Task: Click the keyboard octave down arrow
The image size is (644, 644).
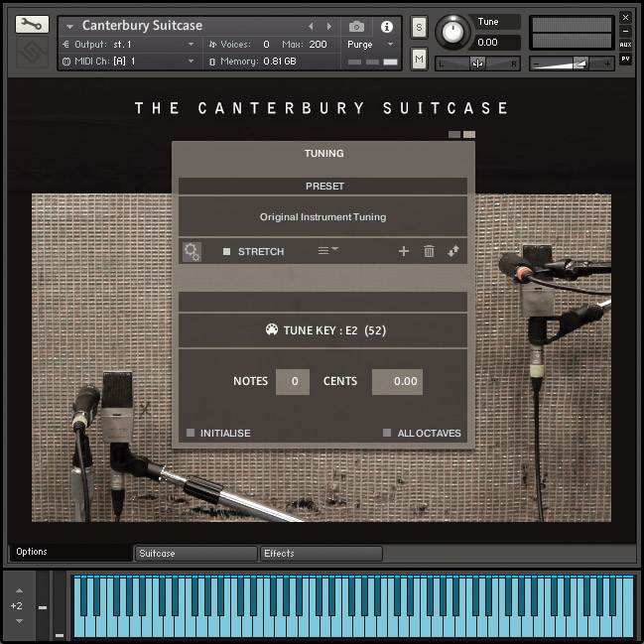Action: click(x=19, y=621)
